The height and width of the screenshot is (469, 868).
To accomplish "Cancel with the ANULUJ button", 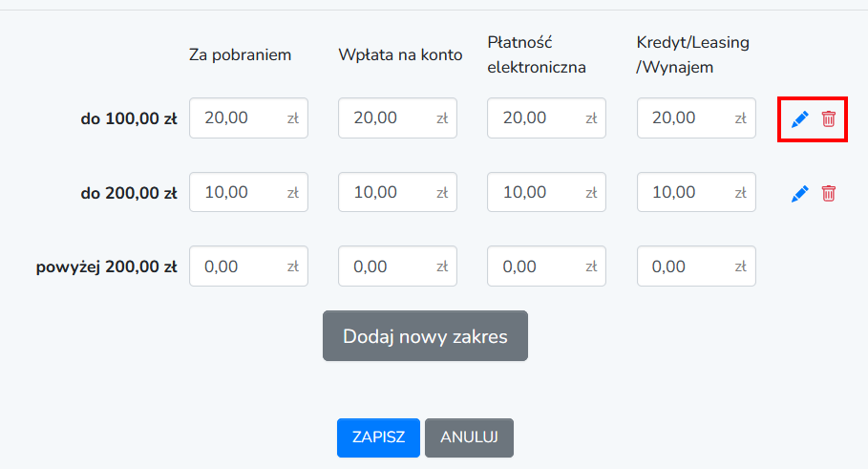I will (469, 437).
